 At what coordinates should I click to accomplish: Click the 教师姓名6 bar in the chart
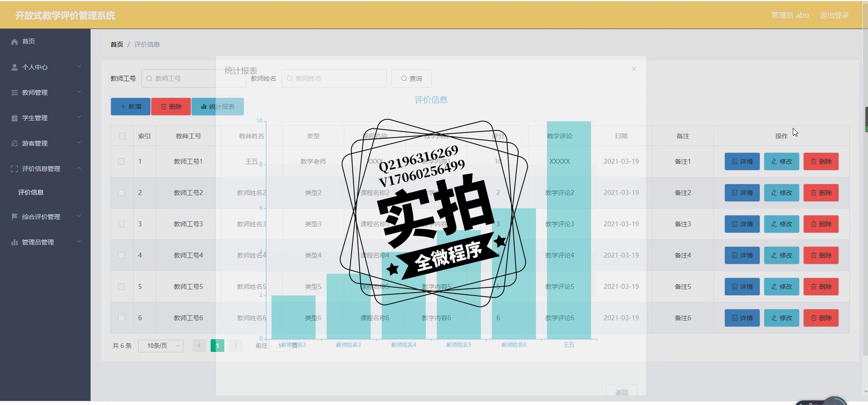[514, 273]
